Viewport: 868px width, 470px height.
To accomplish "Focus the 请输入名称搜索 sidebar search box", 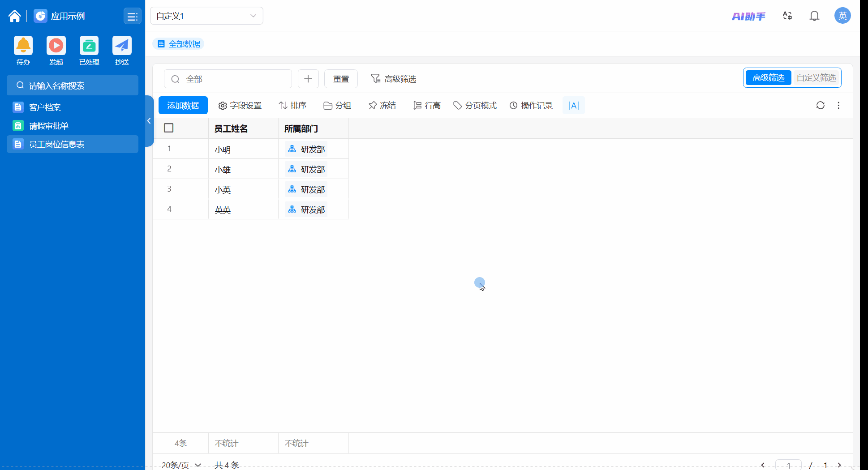I will (x=73, y=85).
